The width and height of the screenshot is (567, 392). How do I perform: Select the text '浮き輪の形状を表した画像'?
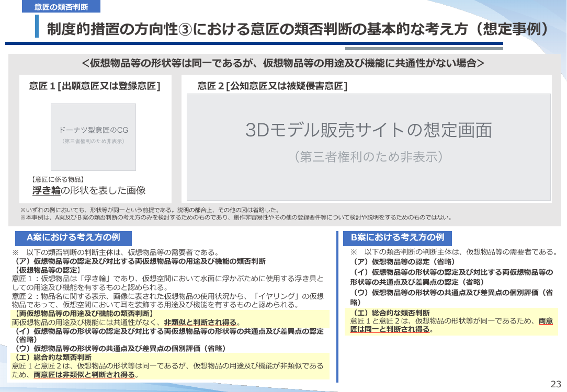[89, 190]
